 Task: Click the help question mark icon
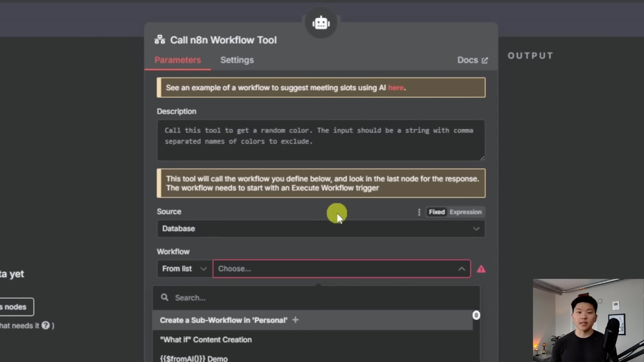coord(46,326)
